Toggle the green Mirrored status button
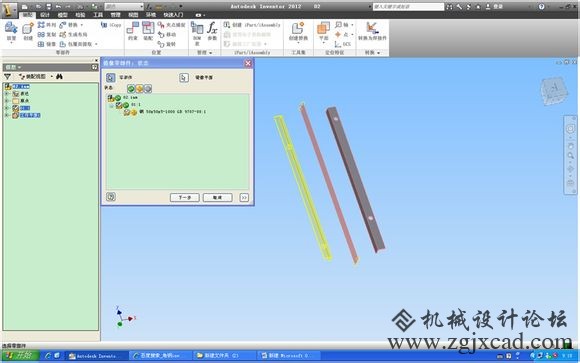This screenshot has height=363, width=580. pyautogui.click(x=131, y=88)
